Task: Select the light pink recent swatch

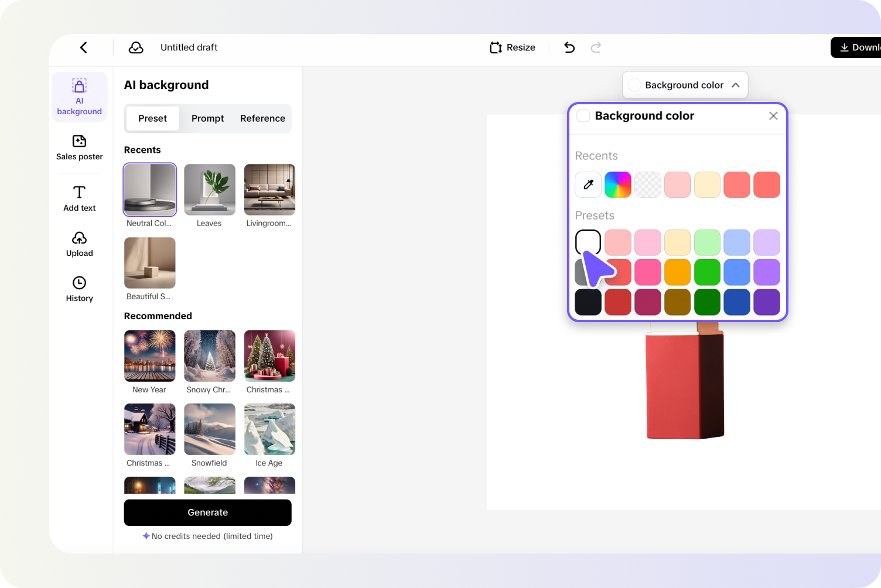Action: [678, 184]
